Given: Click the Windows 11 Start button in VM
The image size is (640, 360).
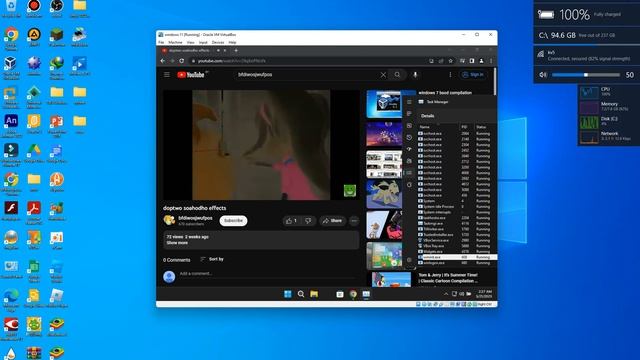Looking at the screenshot, I should [288, 294].
